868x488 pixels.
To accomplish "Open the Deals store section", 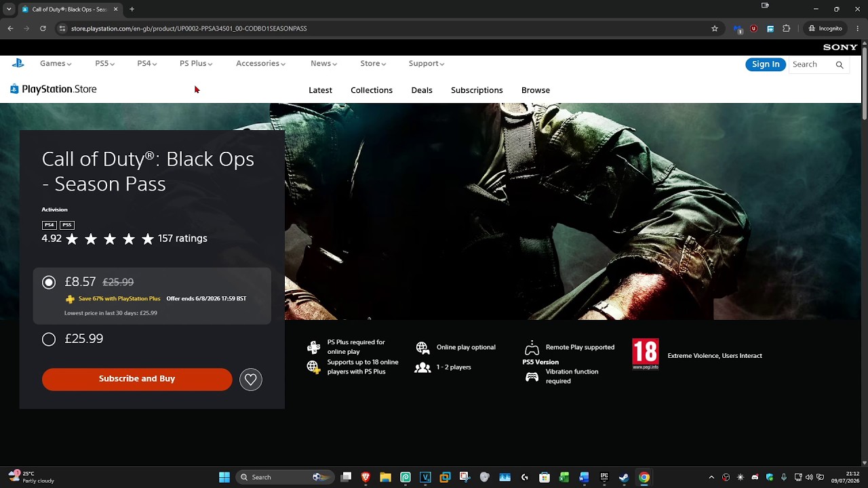I will [x=422, y=90].
